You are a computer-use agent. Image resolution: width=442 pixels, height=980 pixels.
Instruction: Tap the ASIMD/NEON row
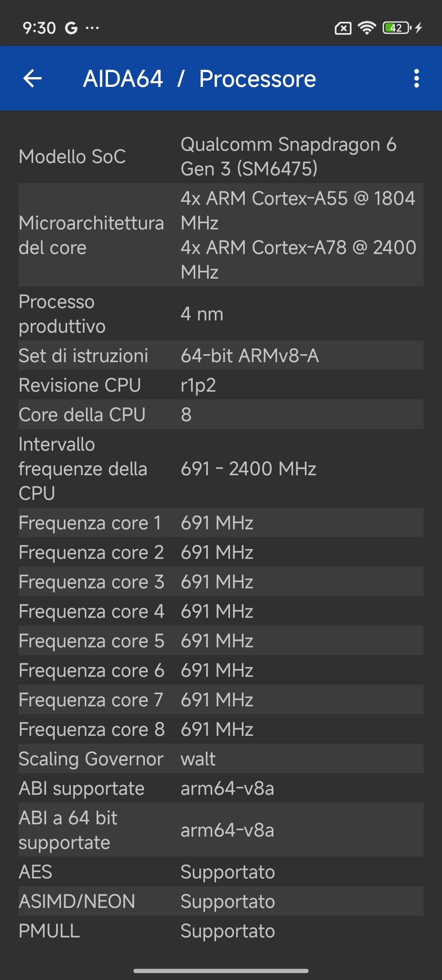(221, 901)
